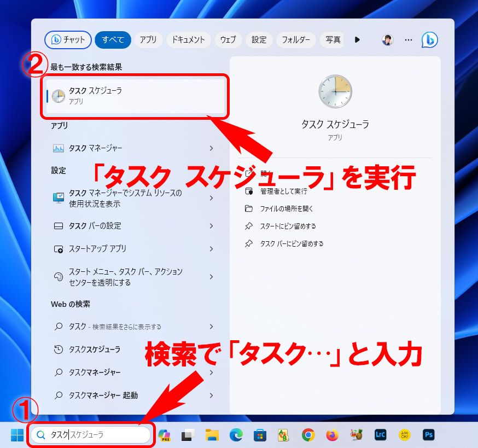Switch to the ウェブ filter tab

228,39
